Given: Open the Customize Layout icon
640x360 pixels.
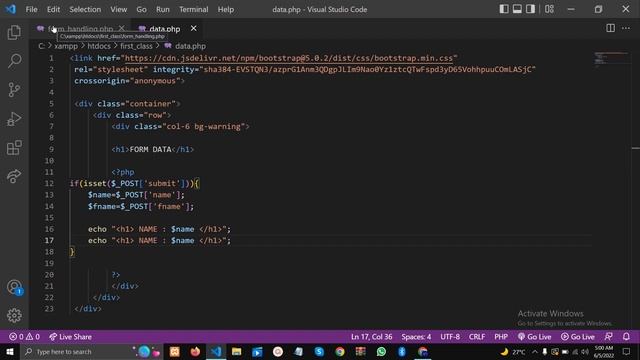Looking at the screenshot, I should tap(549, 9).
